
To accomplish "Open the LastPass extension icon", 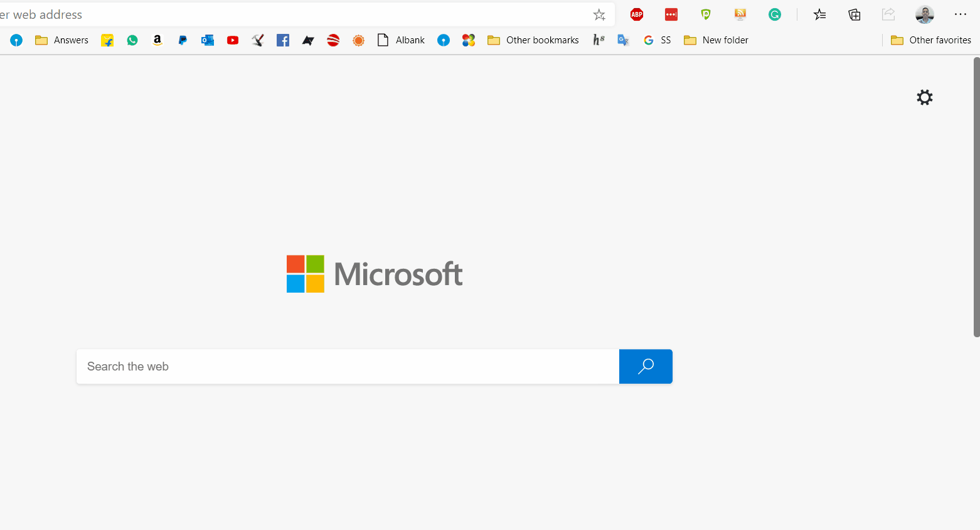I will 671,14.
